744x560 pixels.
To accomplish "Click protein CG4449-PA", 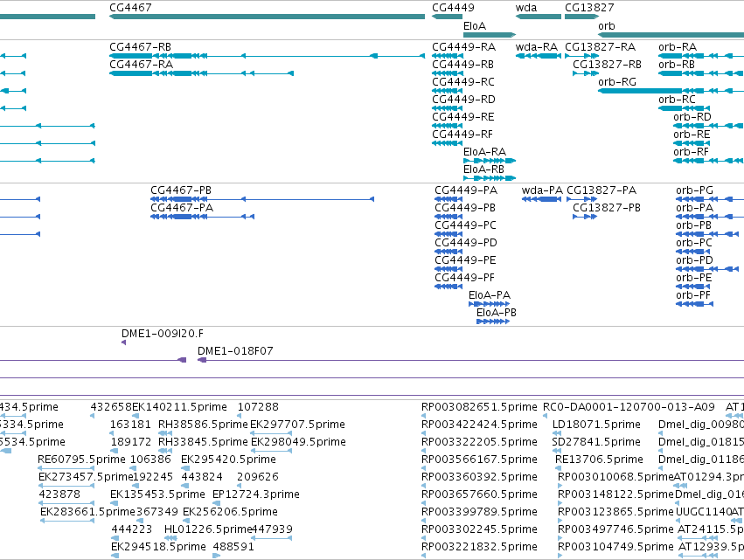I will tap(448, 199).
